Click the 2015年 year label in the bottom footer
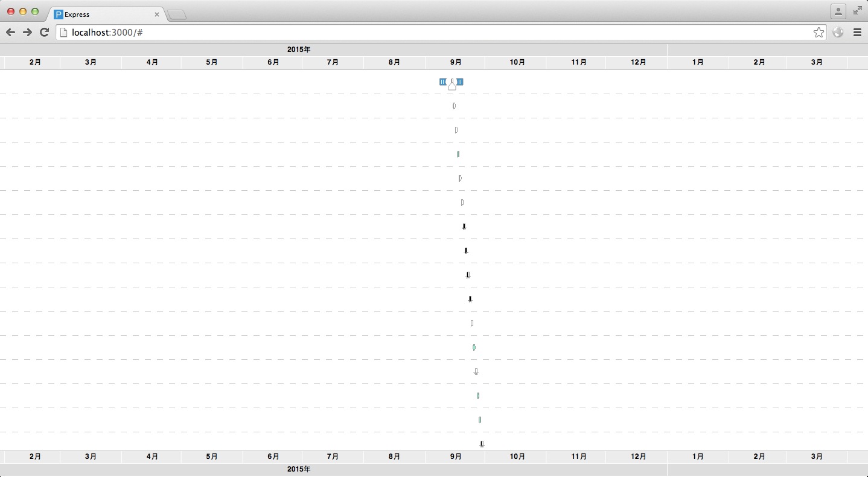Image resolution: width=868 pixels, height=477 pixels. coord(299,469)
